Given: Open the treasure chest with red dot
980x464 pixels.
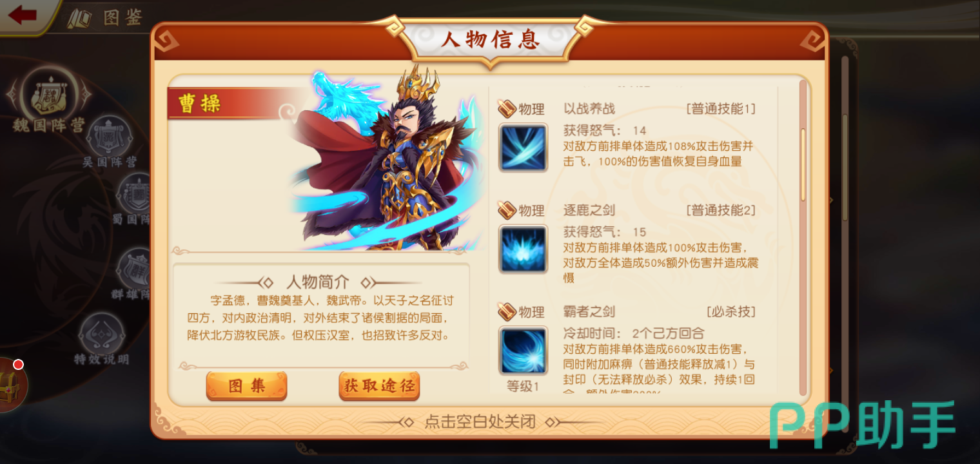Looking at the screenshot, I should (x=11, y=385).
